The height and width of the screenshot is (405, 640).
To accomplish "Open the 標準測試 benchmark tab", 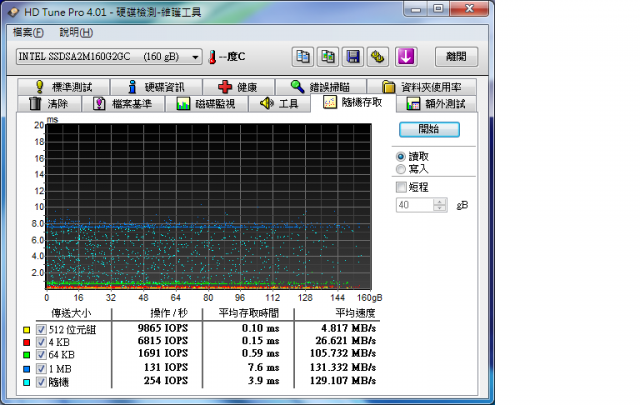I will [64, 87].
